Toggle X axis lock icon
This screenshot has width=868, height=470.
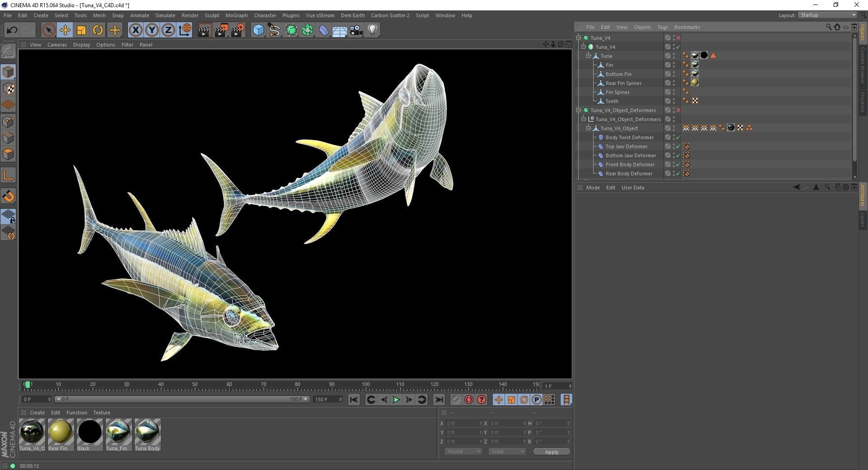point(135,30)
